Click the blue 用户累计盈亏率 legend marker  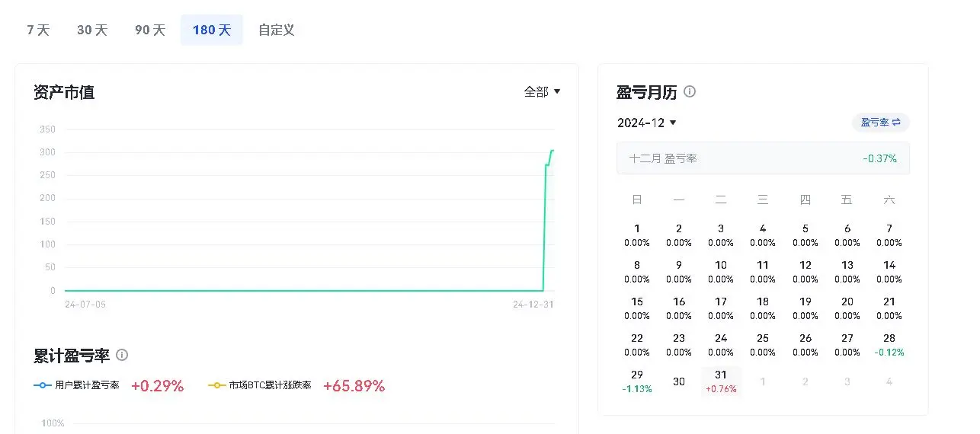[43, 386]
